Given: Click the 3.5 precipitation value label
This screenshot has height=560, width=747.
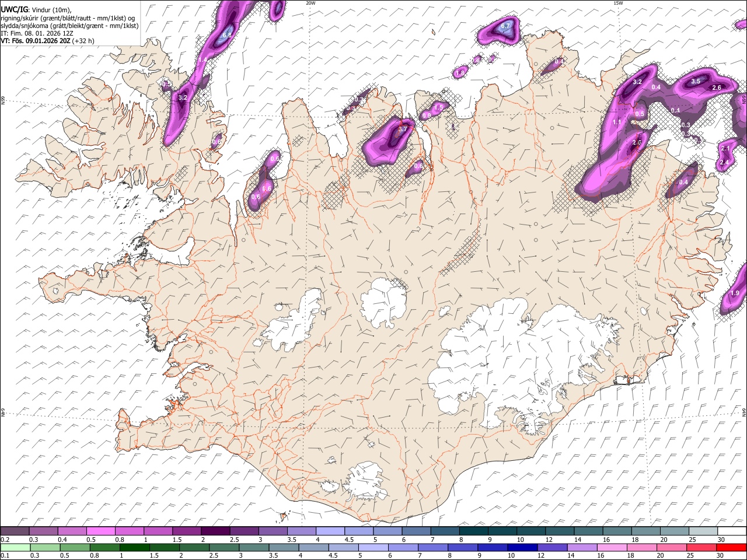Looking at the screenshot, I should coord(696,82).
